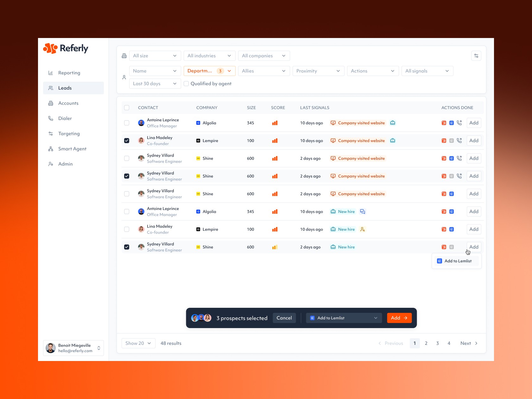This screenshot has height=399, width=532.
Task: Click the building icon beside All size
Action: [x=124, y=56]
